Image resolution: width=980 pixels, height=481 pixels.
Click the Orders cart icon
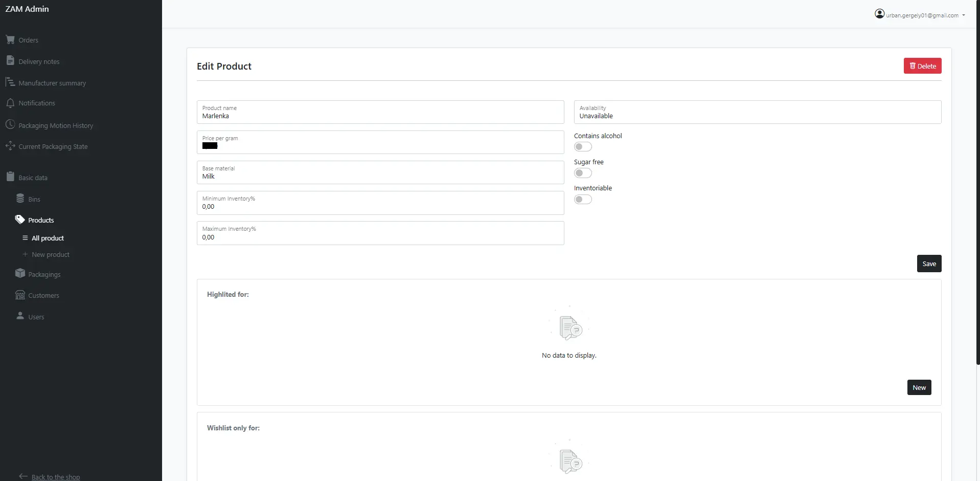pos(10,39)
